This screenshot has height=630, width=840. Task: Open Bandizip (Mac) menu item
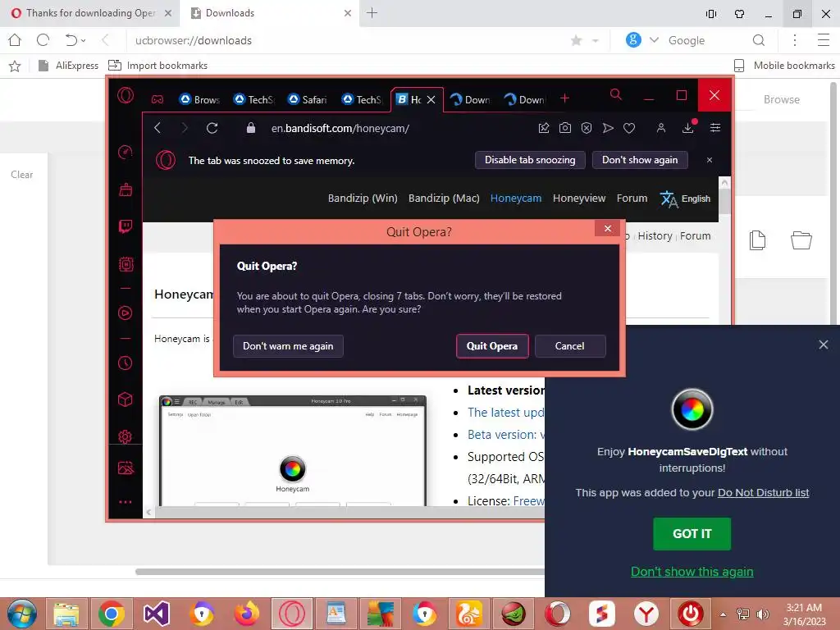coord(444,199)
